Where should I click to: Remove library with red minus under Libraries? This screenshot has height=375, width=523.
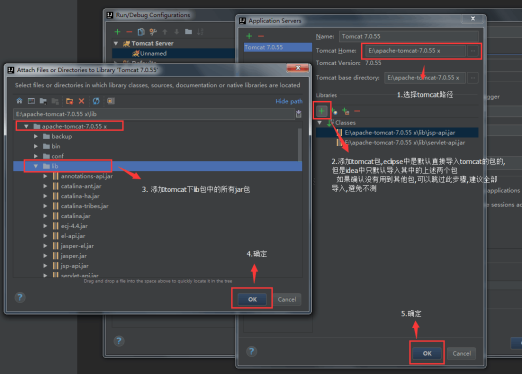(357, 111)
